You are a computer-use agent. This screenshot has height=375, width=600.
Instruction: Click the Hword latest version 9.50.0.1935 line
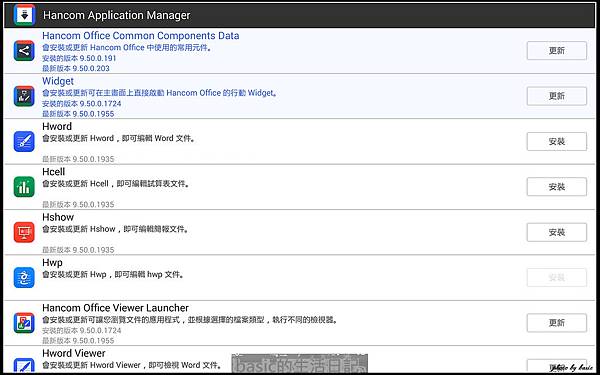click(x=78, y=159)
